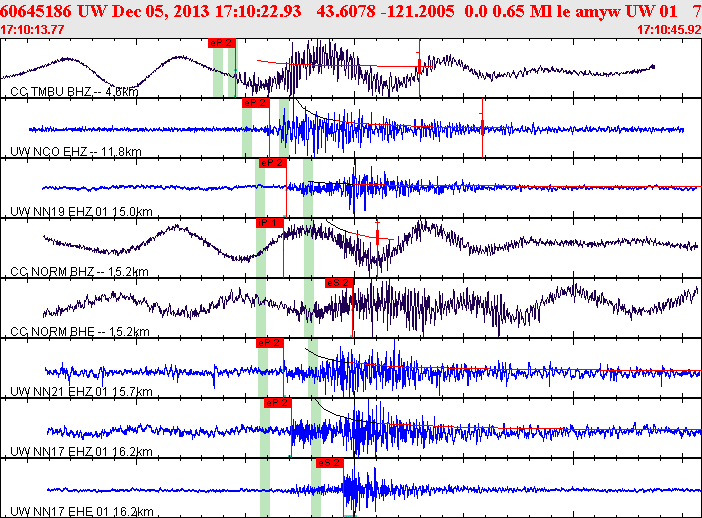
Task: Click the eP 2 pick flag on TMBU BHZ
Action: point(222,43)
